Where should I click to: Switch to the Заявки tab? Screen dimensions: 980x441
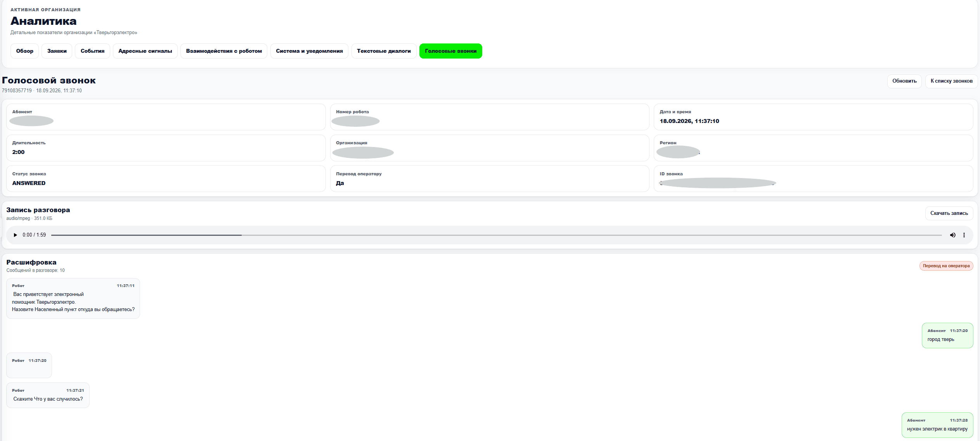point(57,51)
